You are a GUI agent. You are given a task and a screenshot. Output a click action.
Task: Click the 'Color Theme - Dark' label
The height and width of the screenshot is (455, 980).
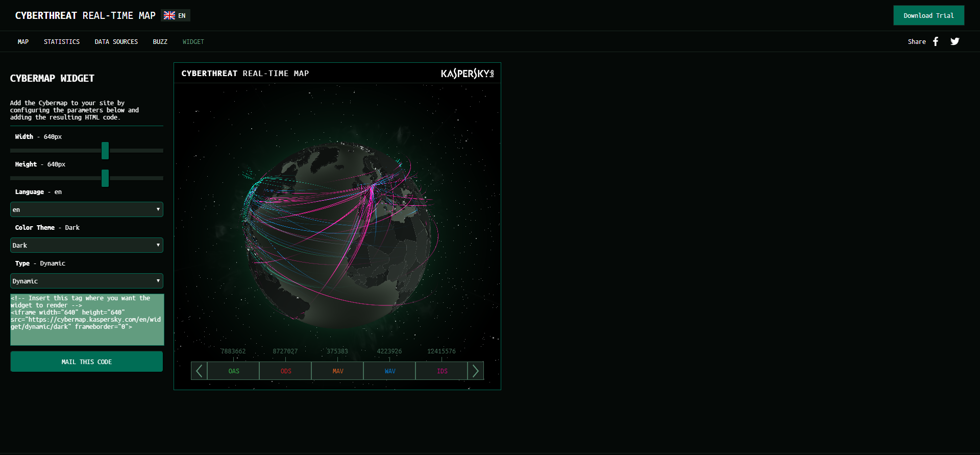click(47, 228)
